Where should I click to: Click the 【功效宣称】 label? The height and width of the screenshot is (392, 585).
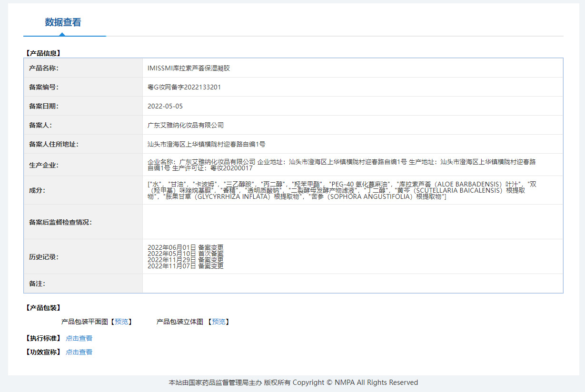[43, 352]
